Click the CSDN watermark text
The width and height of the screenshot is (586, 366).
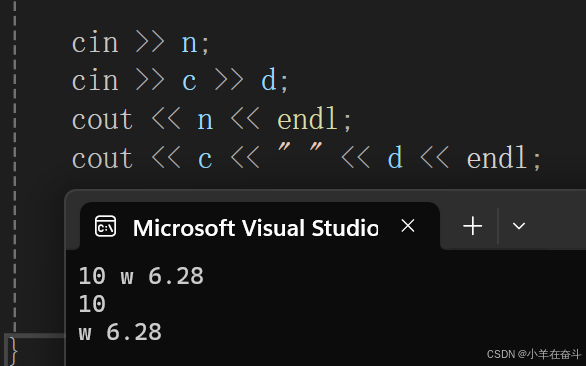click(534, 354)
